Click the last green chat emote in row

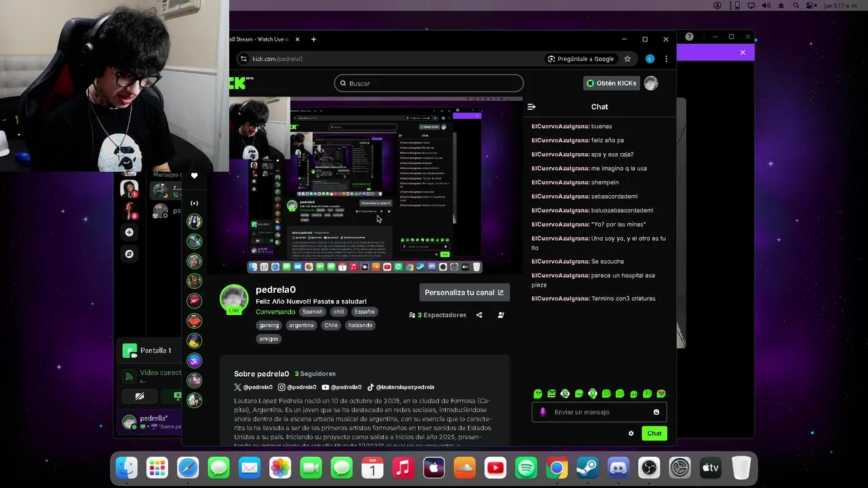click(x=661, y=394)
